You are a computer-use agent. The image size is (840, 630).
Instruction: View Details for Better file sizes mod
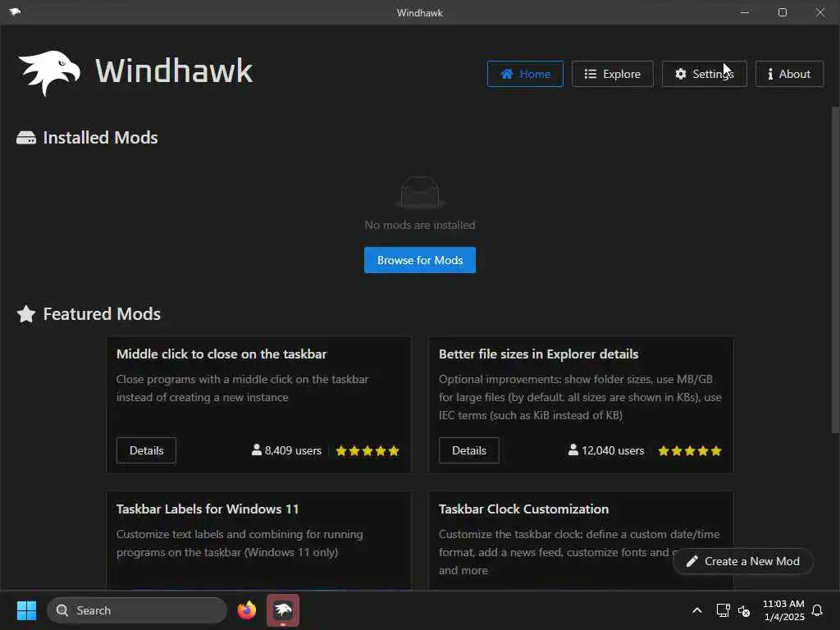pyautogui.click(x=468, y=450)
